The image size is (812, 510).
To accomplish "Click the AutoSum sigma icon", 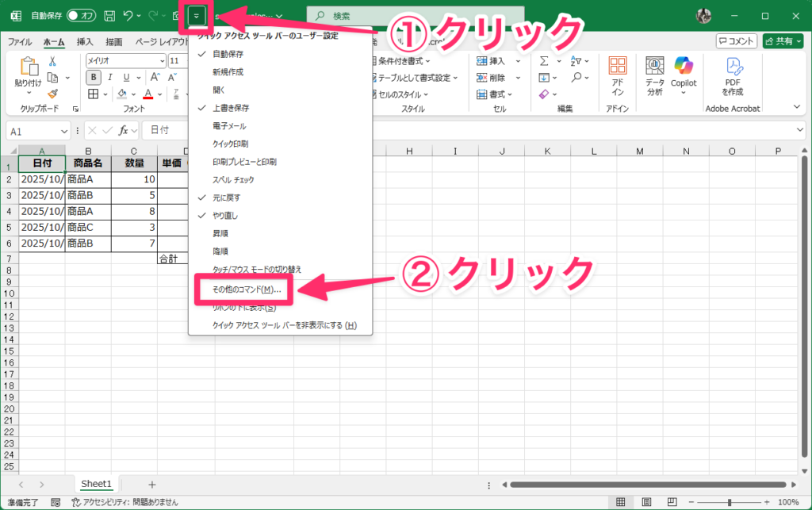I will [544, 61].
